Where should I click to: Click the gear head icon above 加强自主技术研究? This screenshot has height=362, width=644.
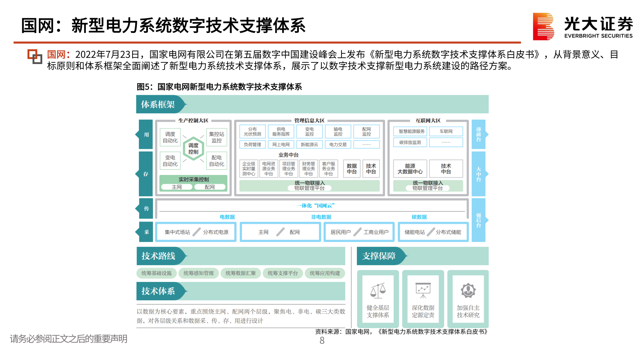468,290
